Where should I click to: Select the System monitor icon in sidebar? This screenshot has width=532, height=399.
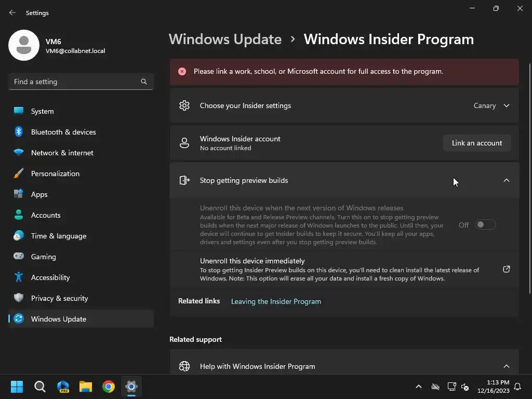(19, 111)
